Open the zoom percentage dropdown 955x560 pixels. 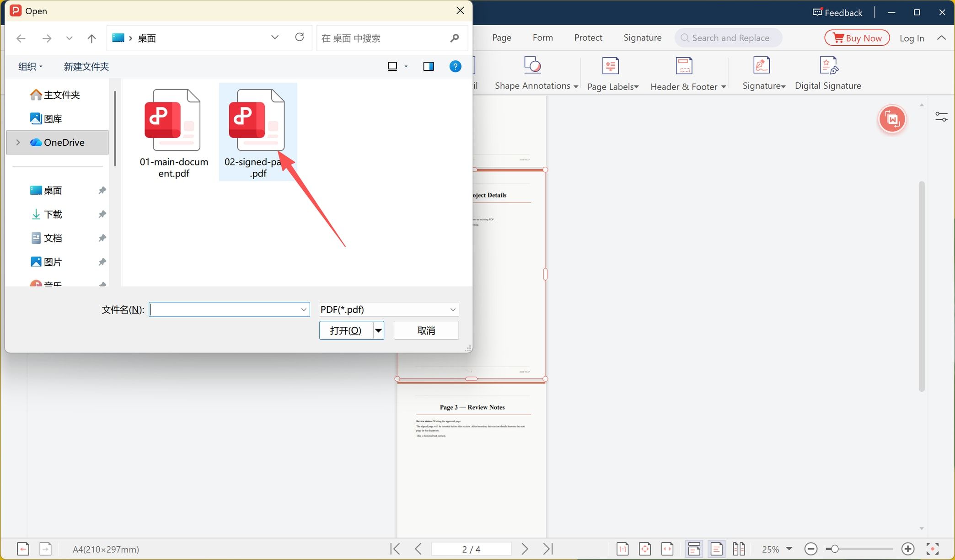[789, 549]
